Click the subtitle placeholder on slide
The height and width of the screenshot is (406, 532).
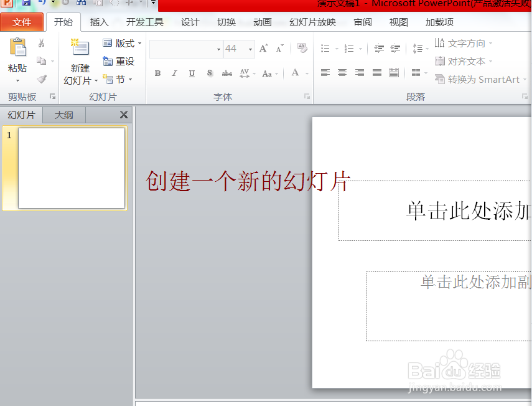449,306
